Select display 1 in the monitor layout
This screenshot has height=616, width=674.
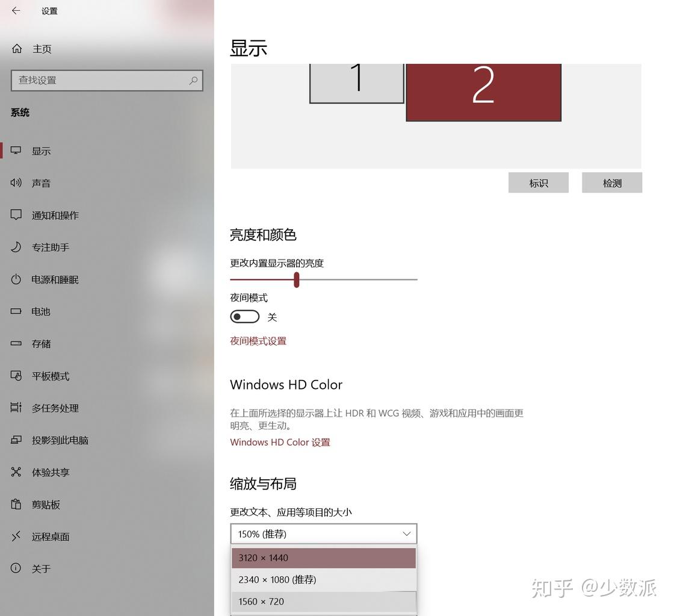point(357,82)
